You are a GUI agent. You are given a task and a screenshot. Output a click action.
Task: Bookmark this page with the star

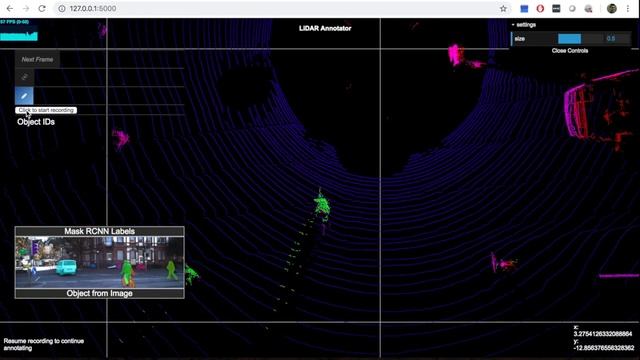pyautogui.click(x=503, y=9)
